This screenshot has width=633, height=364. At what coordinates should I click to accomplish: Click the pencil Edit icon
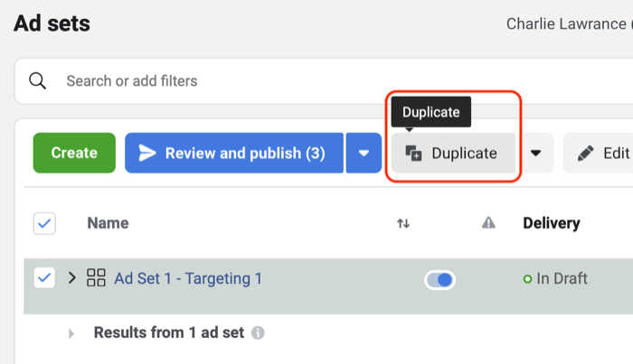pyautogui.click(x=586, y=154)
